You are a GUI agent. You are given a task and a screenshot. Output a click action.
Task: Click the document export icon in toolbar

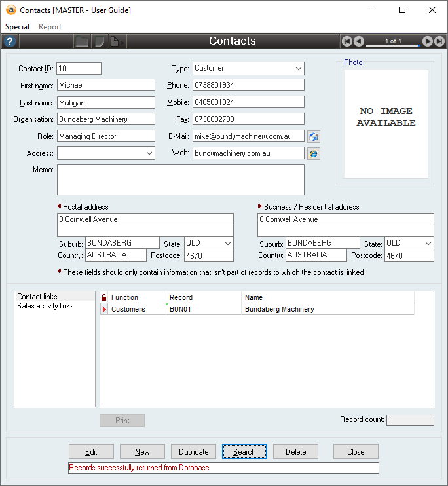(117, 41)
